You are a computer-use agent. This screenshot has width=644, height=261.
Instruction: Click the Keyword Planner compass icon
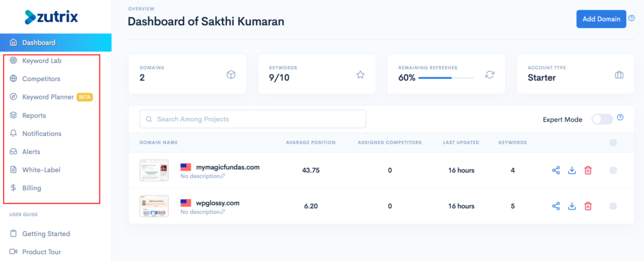pos(14,97)
